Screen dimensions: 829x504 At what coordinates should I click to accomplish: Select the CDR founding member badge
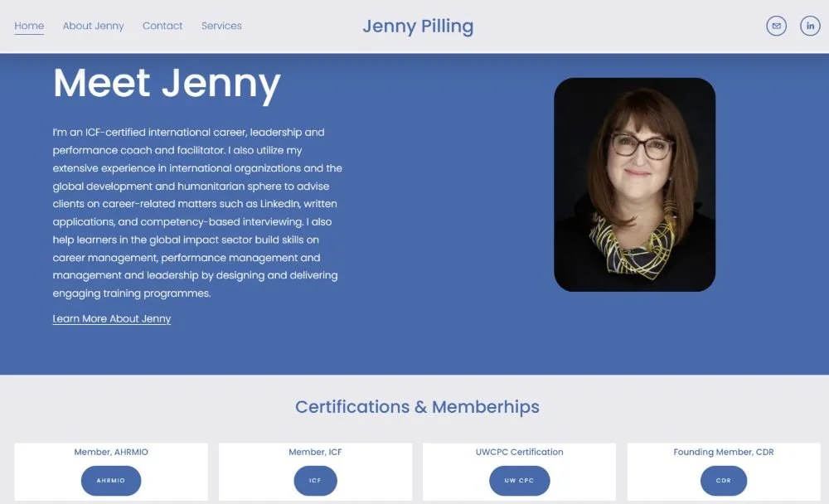(x=723, y=481)
